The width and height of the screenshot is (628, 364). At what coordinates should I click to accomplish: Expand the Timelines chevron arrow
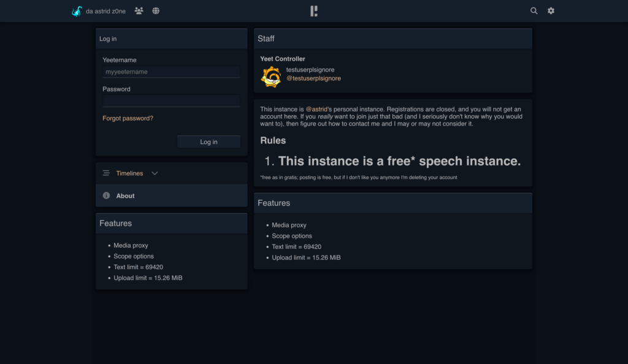(x=155, y=173)
